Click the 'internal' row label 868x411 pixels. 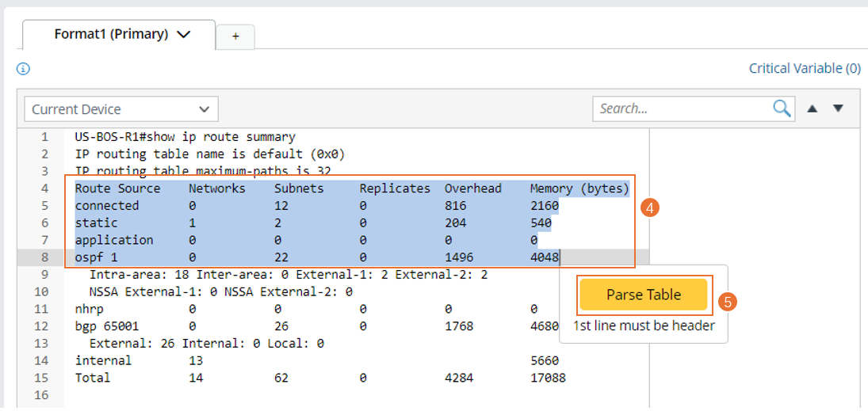point(104,360)
